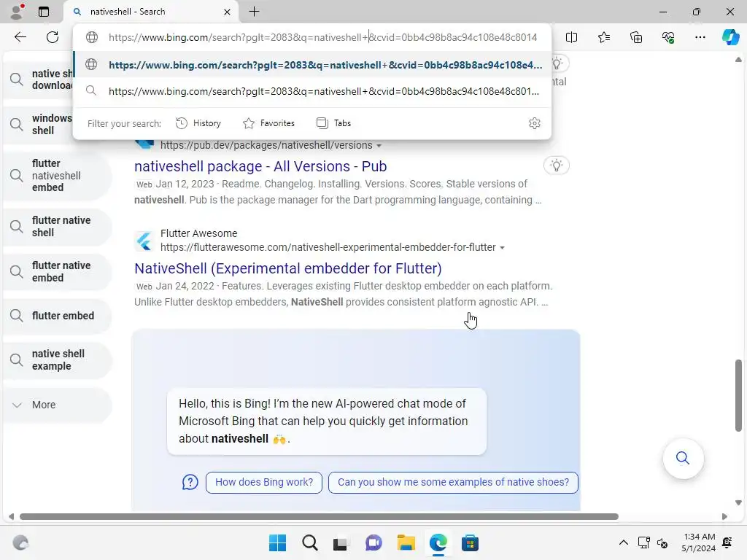This screenshot has height=560, width=747.
Task: Open Task View on taskbar
Action: 340,542
